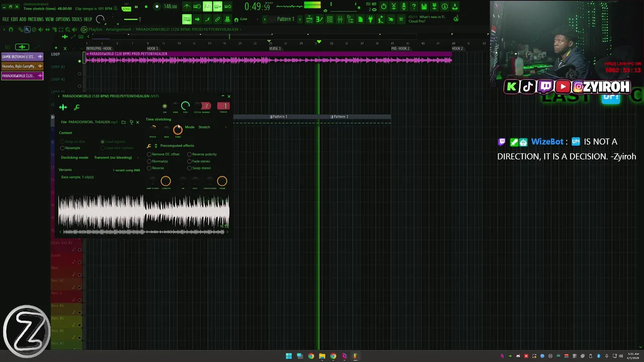
Task: Open the OPTIONS menu
Action: (x=63, y=19)
